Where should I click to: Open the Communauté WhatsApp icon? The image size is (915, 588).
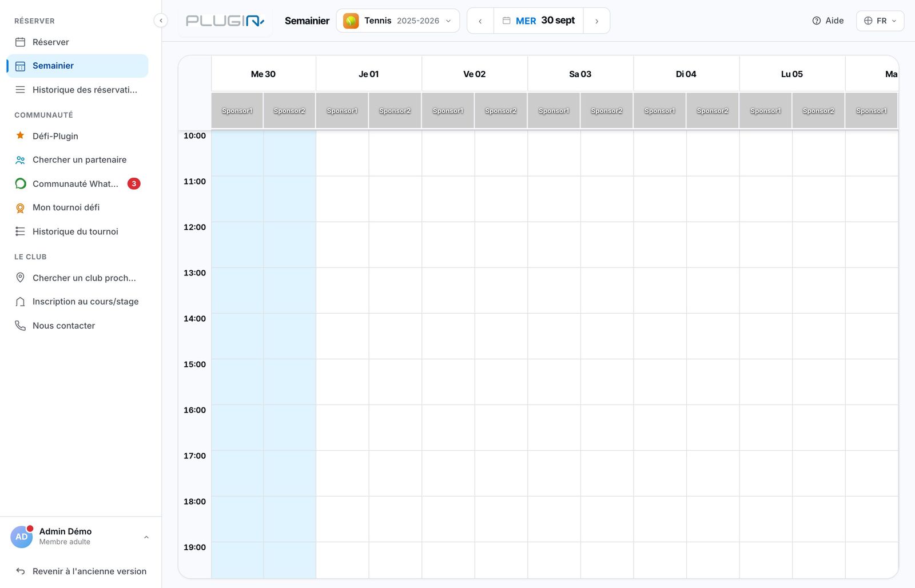(20, 183)
